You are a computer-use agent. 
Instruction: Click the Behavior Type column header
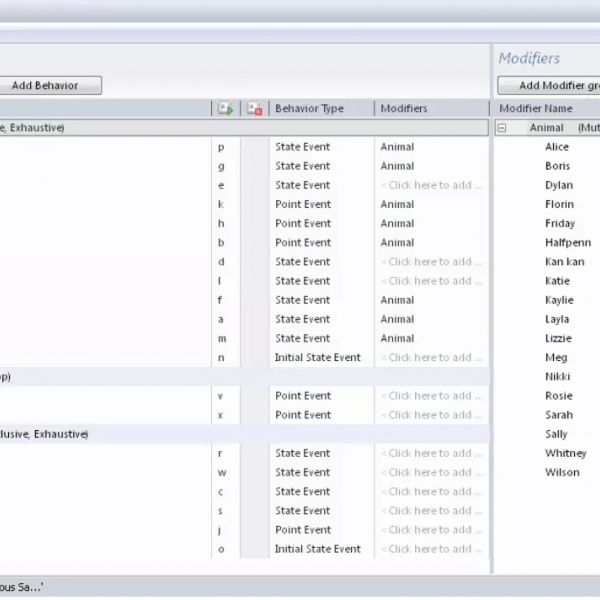click(x=309, y=108)
